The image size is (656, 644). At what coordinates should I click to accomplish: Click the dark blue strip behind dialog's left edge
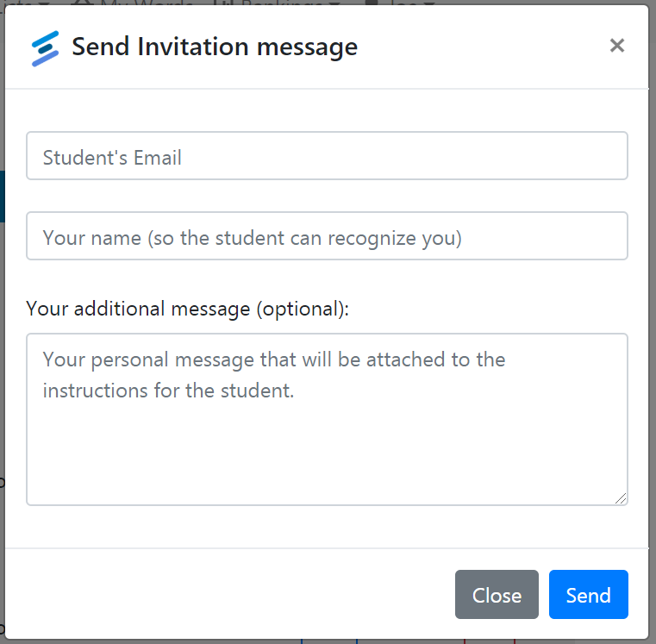2,196
